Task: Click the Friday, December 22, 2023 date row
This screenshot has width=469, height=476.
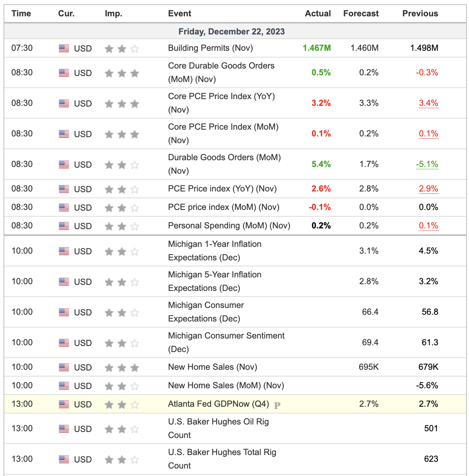Action: (x=232, y=32)
